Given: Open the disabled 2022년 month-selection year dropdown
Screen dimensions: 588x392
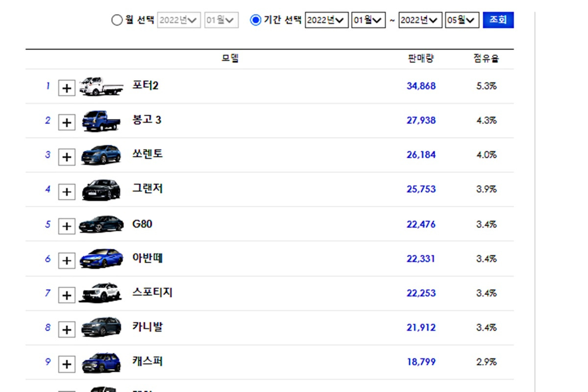Looking at the screenshot, I should click(x=179, y=21).
